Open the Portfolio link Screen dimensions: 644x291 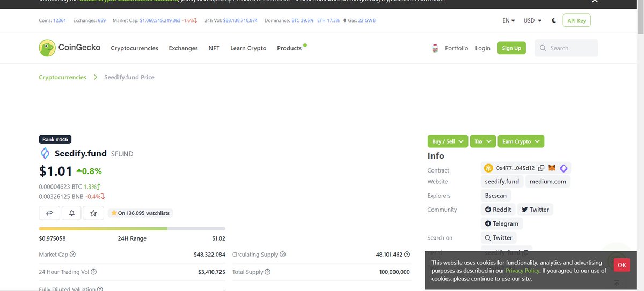tap(456, 48)
